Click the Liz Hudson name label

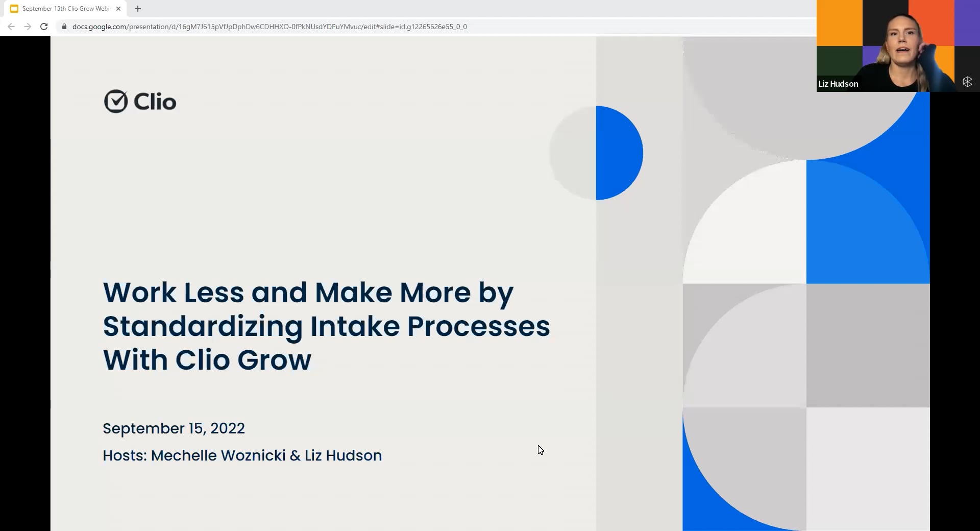838,84
